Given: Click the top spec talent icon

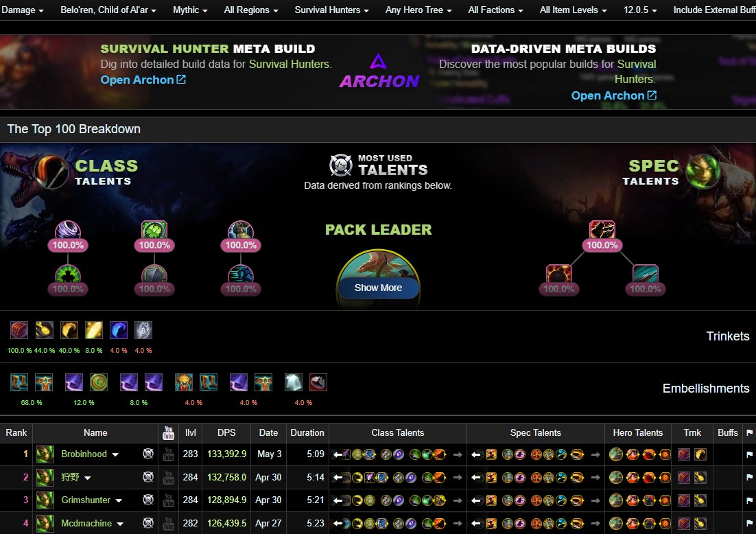Looking at the screenshot, I should (602, 230).
